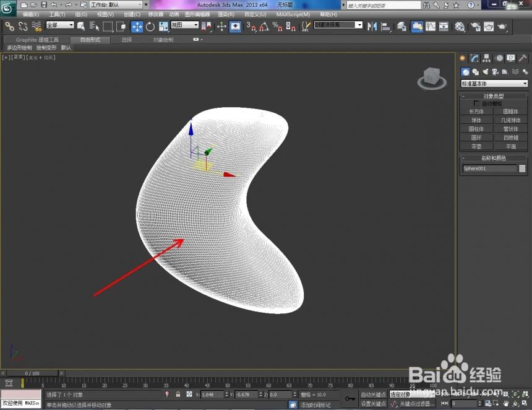Collapse the 名称和颜色 rollout
This screenshot has width=532, height=410.
coord(463,158)
